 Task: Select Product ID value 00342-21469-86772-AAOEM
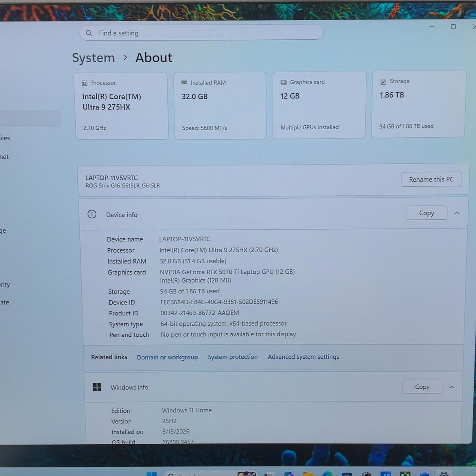coord(200,313)
